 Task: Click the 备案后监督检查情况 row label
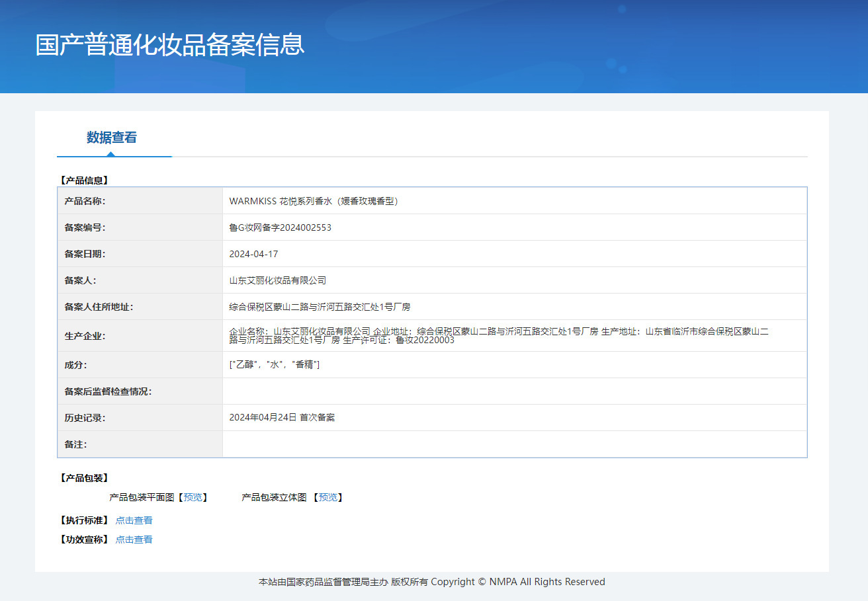108,391
